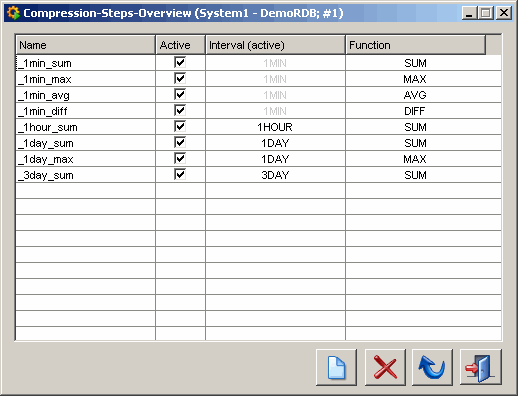Toggle Active checkbox for _3day_sum
Image resolution: width=518 pixels, height=396 pixels.
pyautogui.click(x=180, y=174)
